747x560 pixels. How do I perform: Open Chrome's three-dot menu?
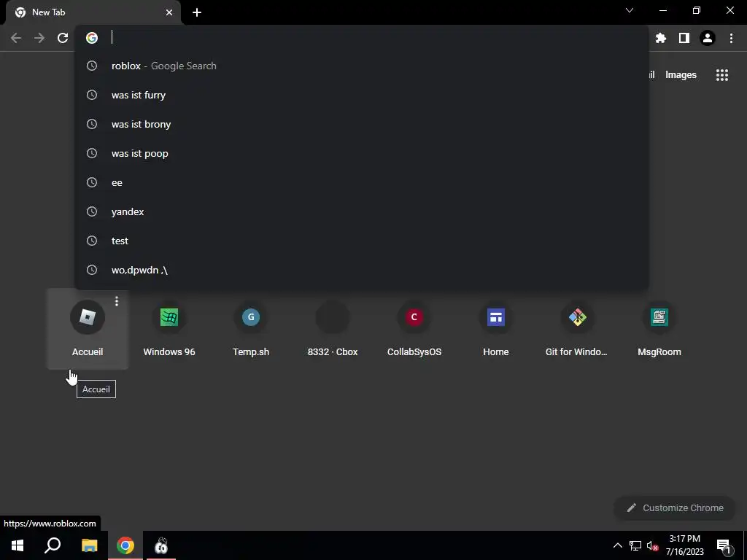click(731, 38)
